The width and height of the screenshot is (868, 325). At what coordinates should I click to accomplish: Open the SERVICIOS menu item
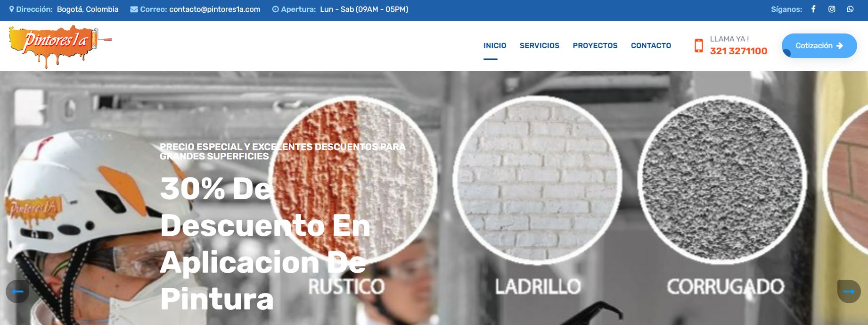(540, 46)
